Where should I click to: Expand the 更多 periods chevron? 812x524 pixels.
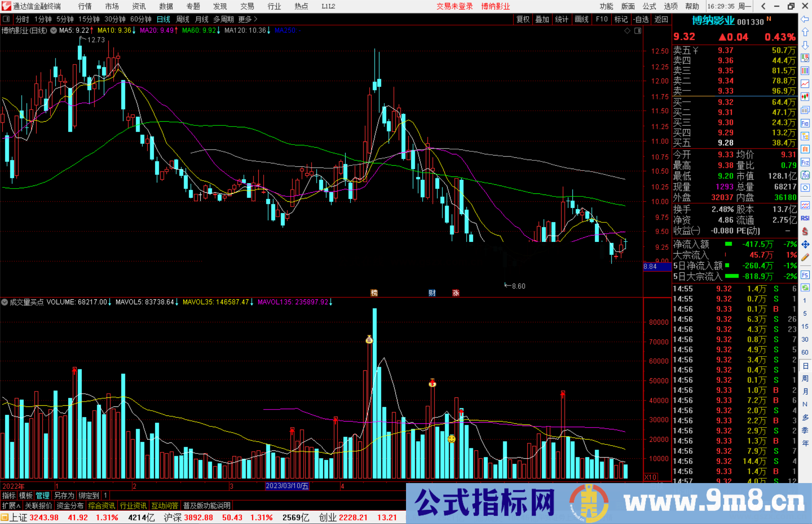pyautogui.click(x=256, y=19)
